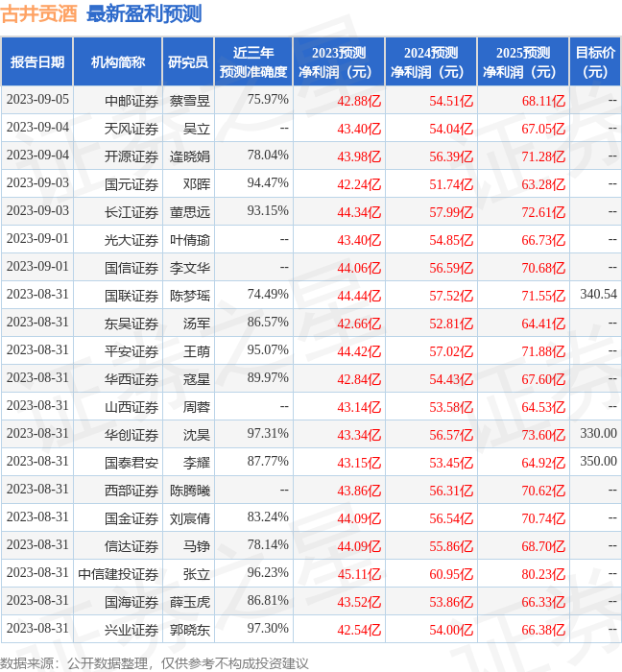Click researcher name 陈梦瑶
The height and width of the screenshot is (672, 622).
tap(190, 296)
